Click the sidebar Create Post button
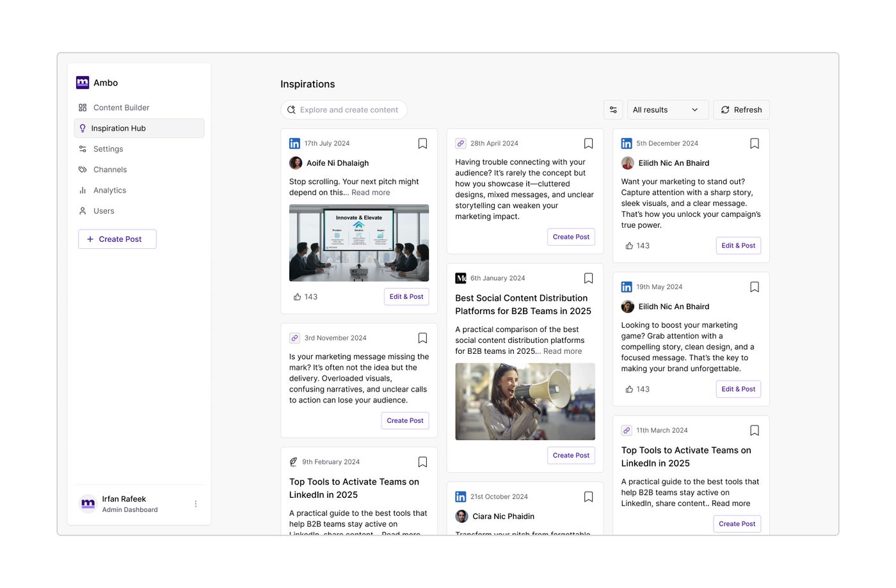Viewport: 896px width, 588px height. (117, 239)
